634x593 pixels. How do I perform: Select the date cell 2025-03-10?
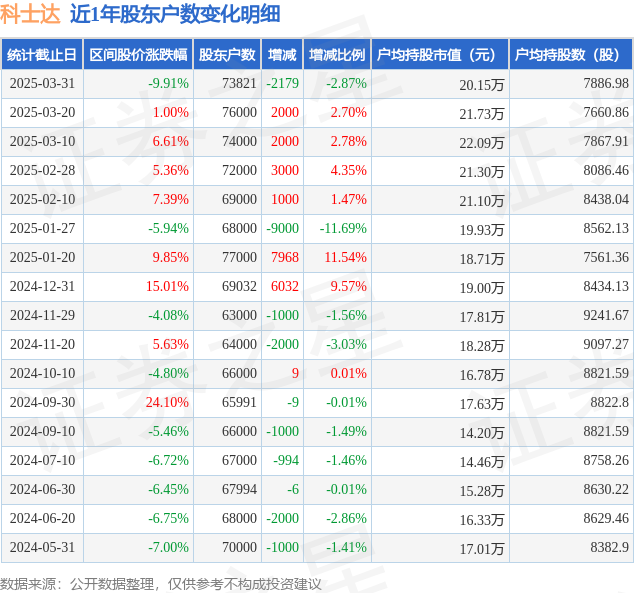coord(42,141)
